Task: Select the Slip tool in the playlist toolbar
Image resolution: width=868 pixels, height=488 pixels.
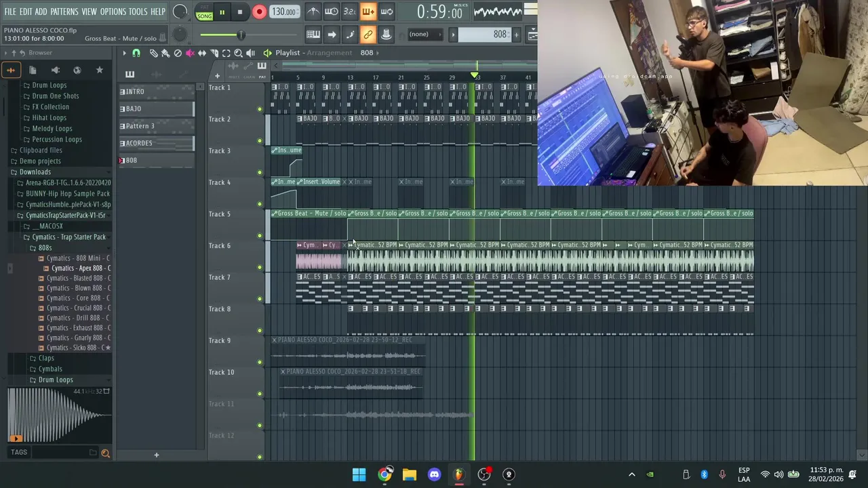Action: click(202, 53)
